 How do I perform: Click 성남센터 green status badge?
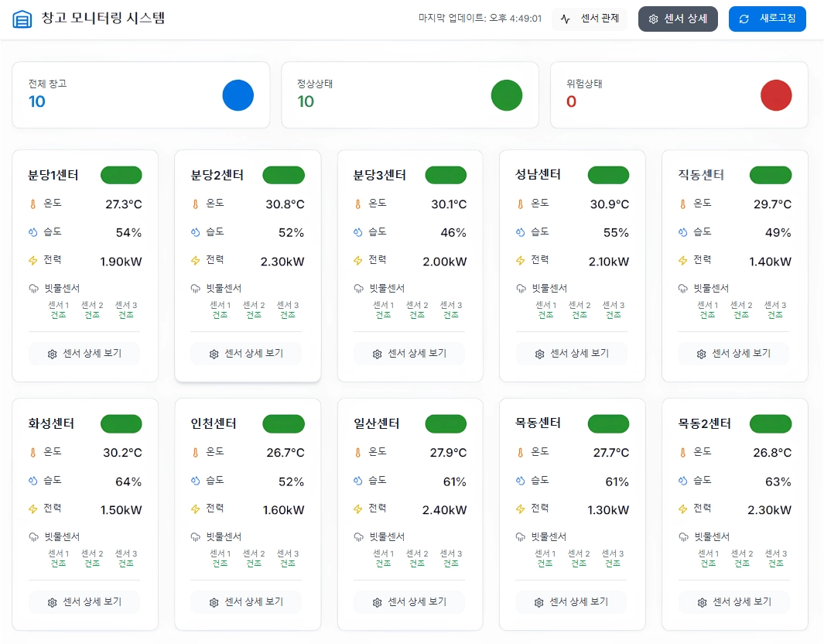pyautogui.click(x=609, y=175)
